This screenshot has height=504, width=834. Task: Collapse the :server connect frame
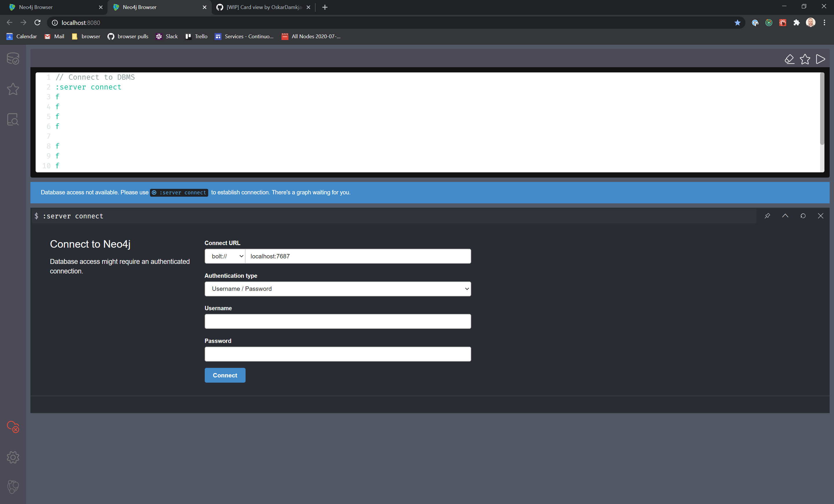[x=785, y=216]
